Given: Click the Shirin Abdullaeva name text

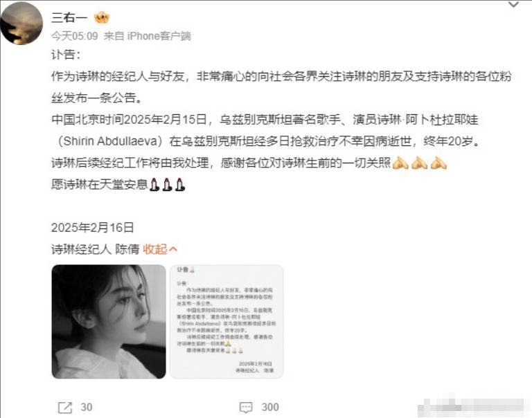Looking at the screenshot, I should click(x=111, y=141).
